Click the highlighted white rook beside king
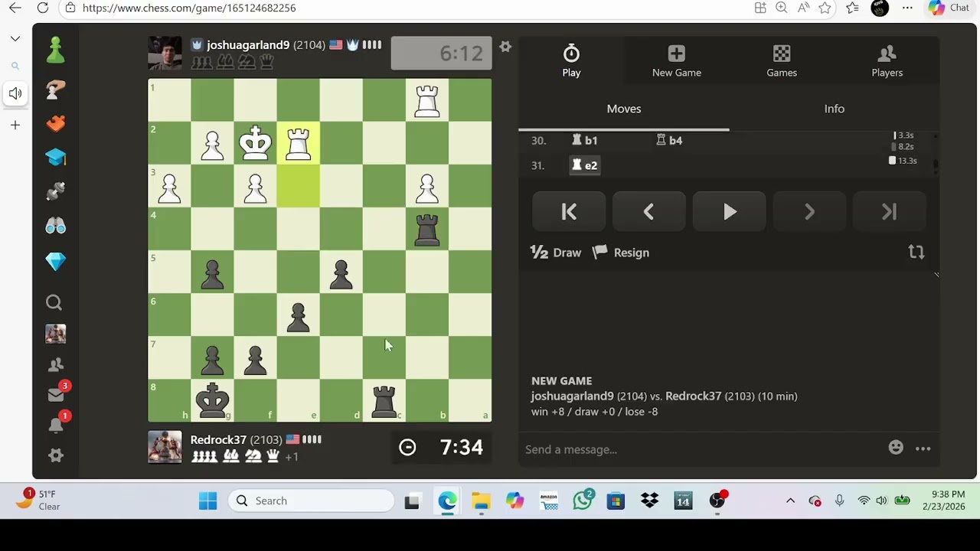Image resolution: width=980 pixels, height=551 pixels. pos(299,143)
